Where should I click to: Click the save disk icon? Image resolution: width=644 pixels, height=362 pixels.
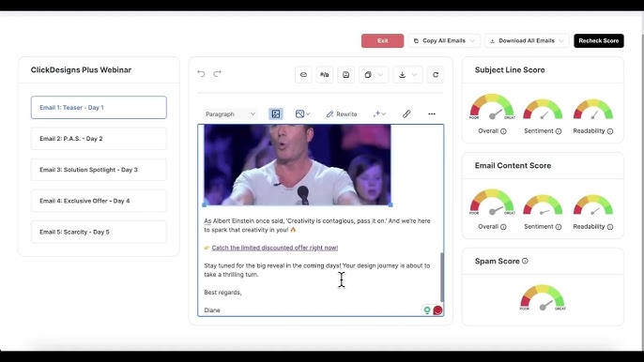pyautogui.click(x=345, y=75)
